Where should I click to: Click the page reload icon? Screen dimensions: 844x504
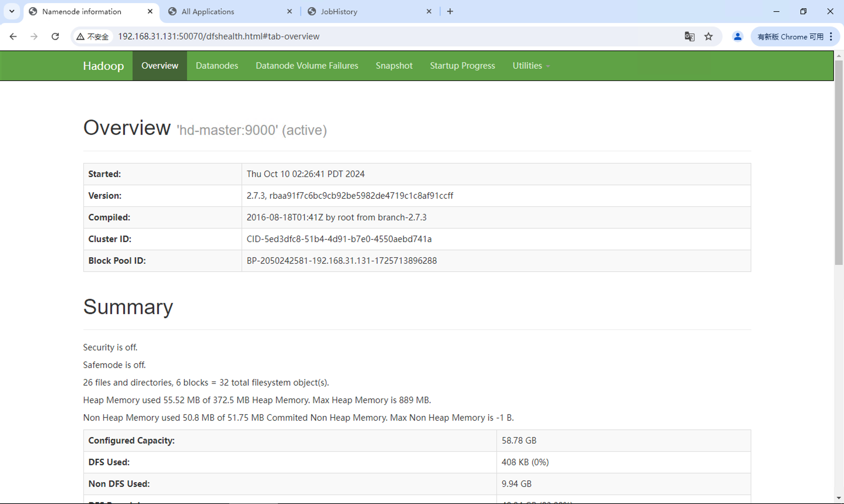pos(55,36)
